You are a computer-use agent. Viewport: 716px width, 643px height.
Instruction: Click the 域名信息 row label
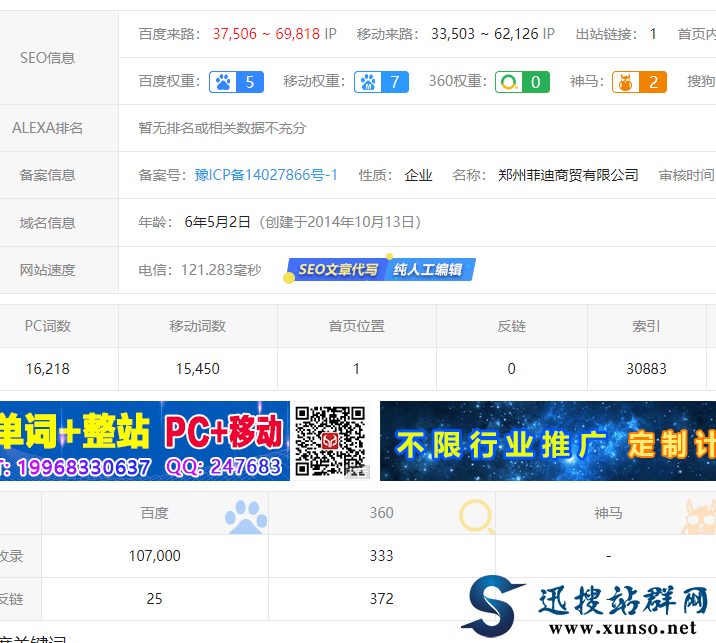[x=47, y=223]
